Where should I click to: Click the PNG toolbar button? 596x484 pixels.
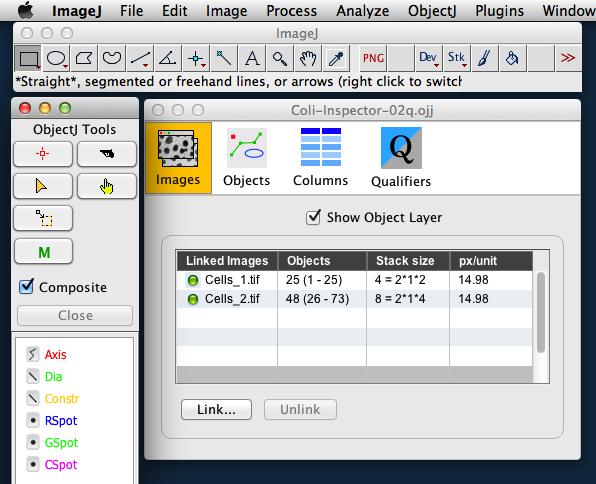[373, 58]
